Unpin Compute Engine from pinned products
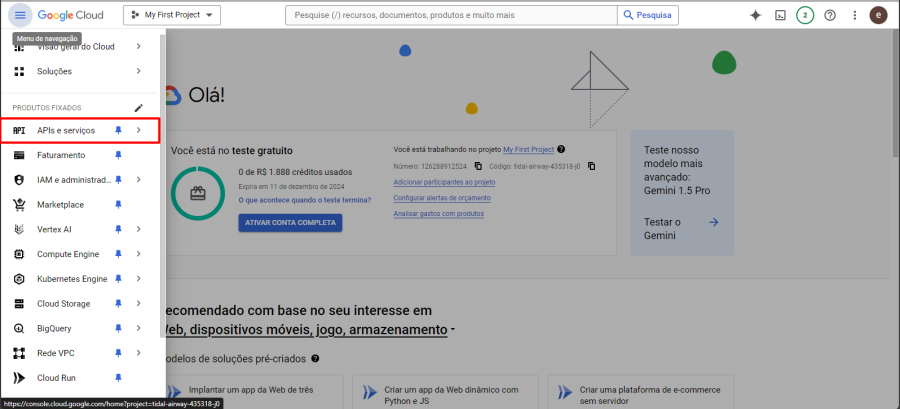Screen dimensions: 900x409 (x=118, y=254)
